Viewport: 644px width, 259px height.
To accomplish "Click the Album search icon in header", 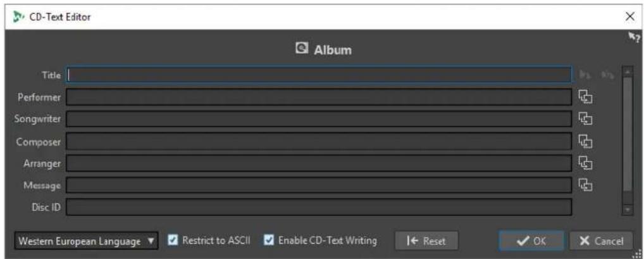I will [302, 49].
